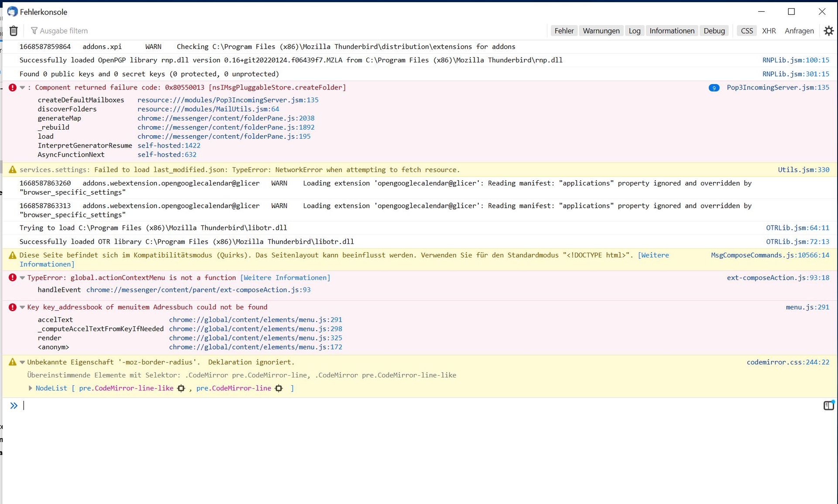Click the red error icon on the createFolder message
The width and height of the screenshot is (838, 504).
[x=13, y=88]
